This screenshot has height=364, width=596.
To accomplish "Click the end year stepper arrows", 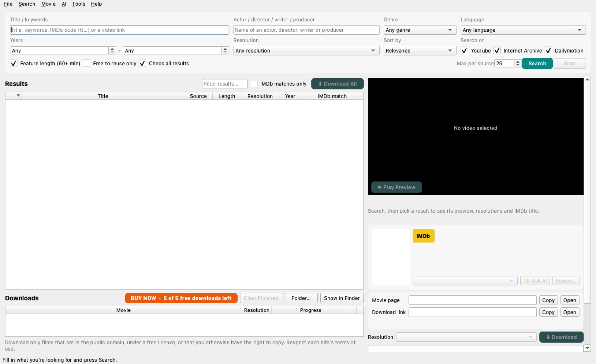I will [225, 51].
